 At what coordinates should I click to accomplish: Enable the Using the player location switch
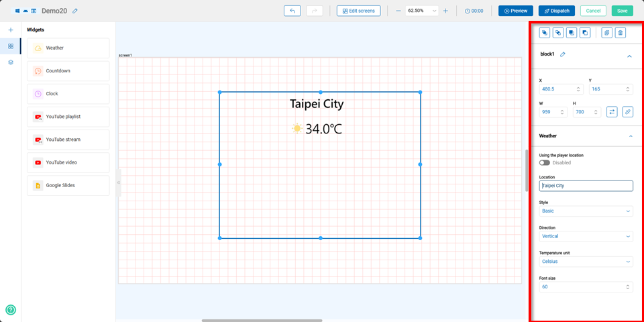tap(544, 162)
